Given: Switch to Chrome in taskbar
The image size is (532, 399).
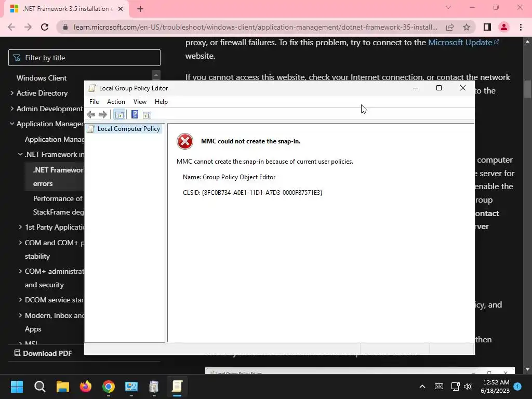Looking at the screenshot, I should [109, 387].
